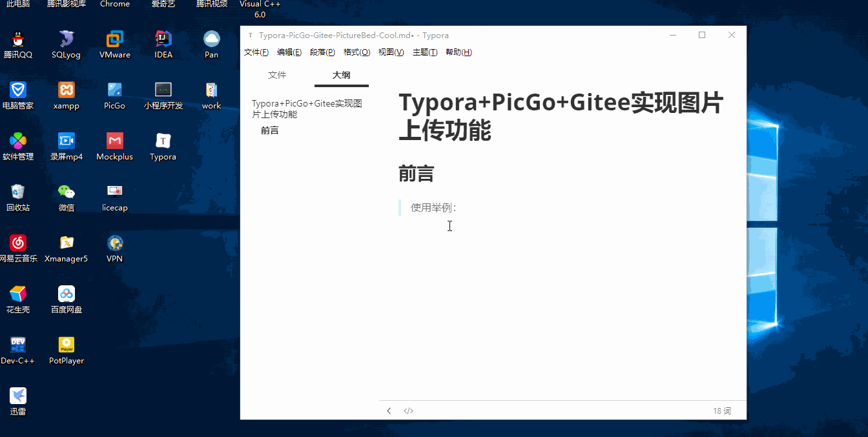Image resolution: width=868 pixels, height=437 pixels.
Task: Open the 格式(O) menu
Action: click(x=357, y=52)
